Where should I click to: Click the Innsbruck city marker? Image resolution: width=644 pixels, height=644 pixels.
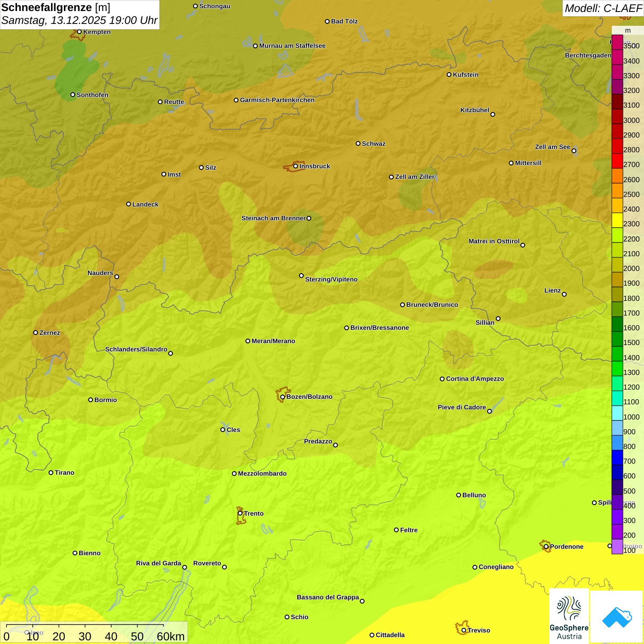(296, 166)
